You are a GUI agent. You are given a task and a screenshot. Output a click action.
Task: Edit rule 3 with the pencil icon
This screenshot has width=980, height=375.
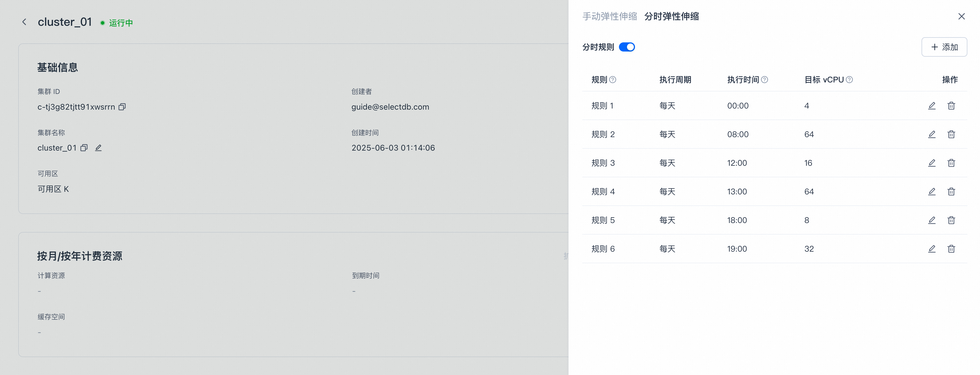pos(932,163)
